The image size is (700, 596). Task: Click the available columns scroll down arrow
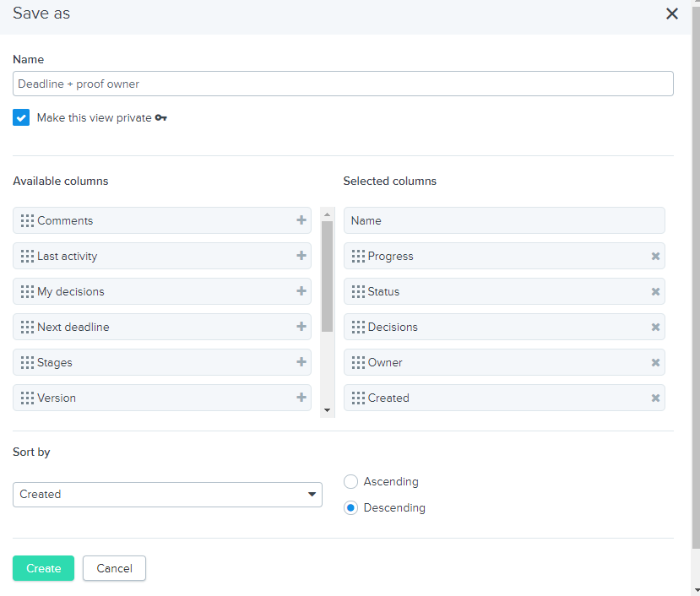pos(328,410)
